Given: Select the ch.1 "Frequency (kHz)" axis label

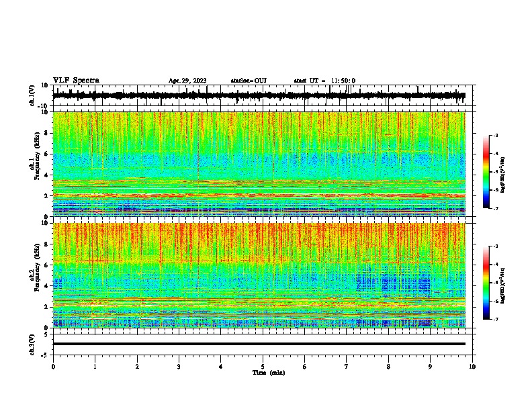Looking at the screenshot, I should pyautogui.click(x=37, y=156).
